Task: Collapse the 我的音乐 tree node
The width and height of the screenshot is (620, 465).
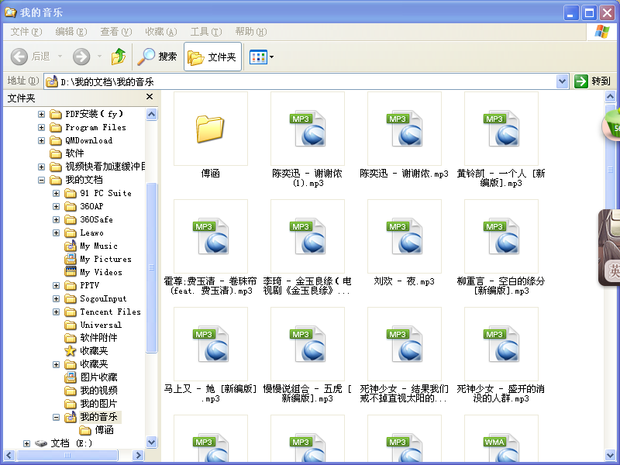Action: click(x=56, y=417)
